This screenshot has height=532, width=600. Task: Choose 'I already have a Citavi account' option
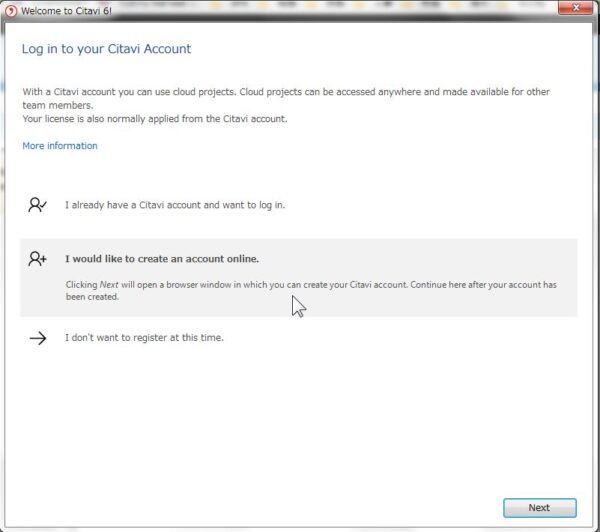(175, 205)
